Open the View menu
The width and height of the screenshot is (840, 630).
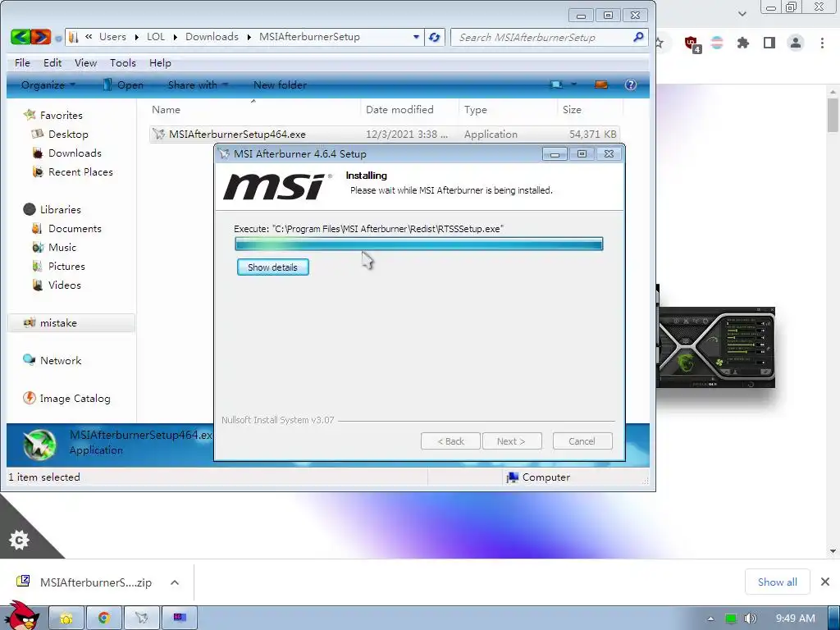85,63
